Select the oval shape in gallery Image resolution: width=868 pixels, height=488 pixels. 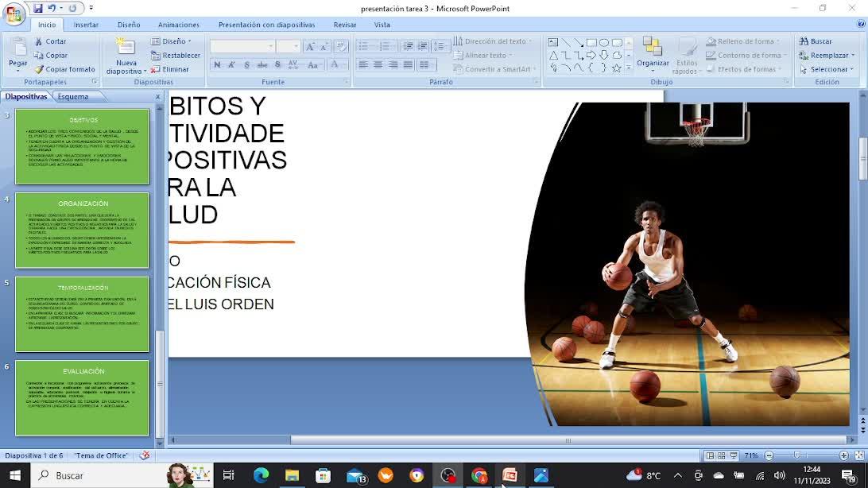(604, 43)
